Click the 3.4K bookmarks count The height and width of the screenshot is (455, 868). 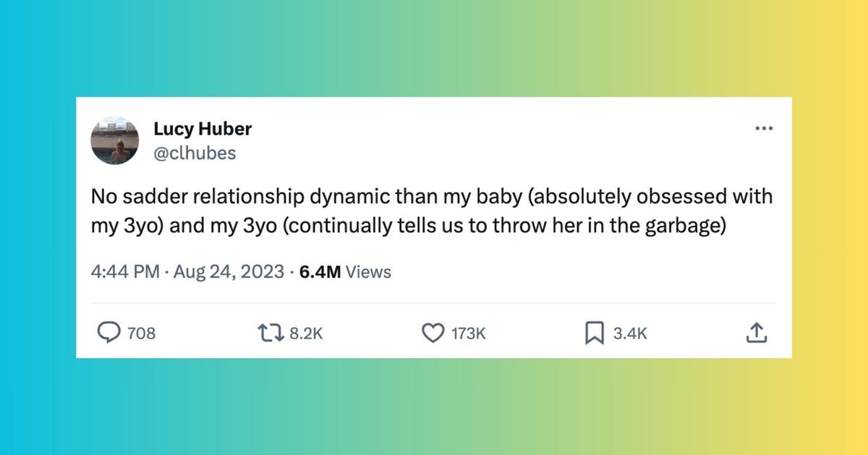[x=629, y=333]
